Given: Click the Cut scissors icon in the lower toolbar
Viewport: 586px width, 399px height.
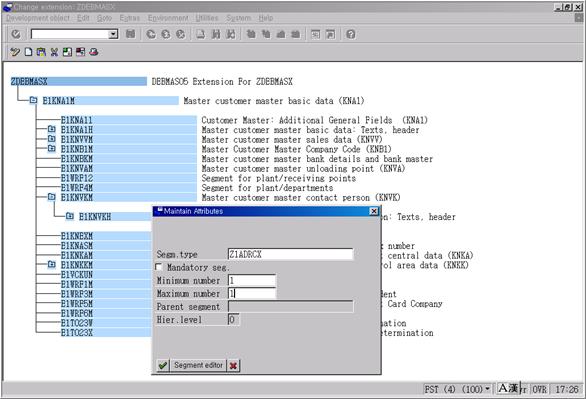Looking at the screenshot, I should pyautogui.click(x=54, y=52).
